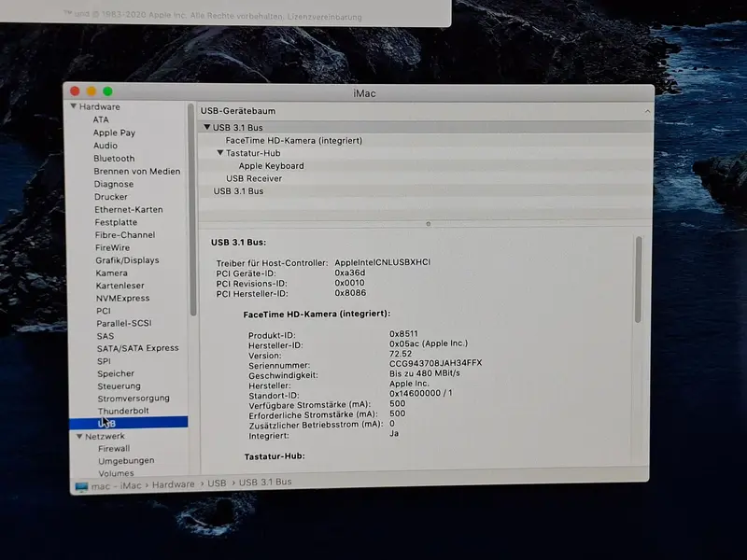Open Lizenzvereinbarung link in background window

coord(324,17)
